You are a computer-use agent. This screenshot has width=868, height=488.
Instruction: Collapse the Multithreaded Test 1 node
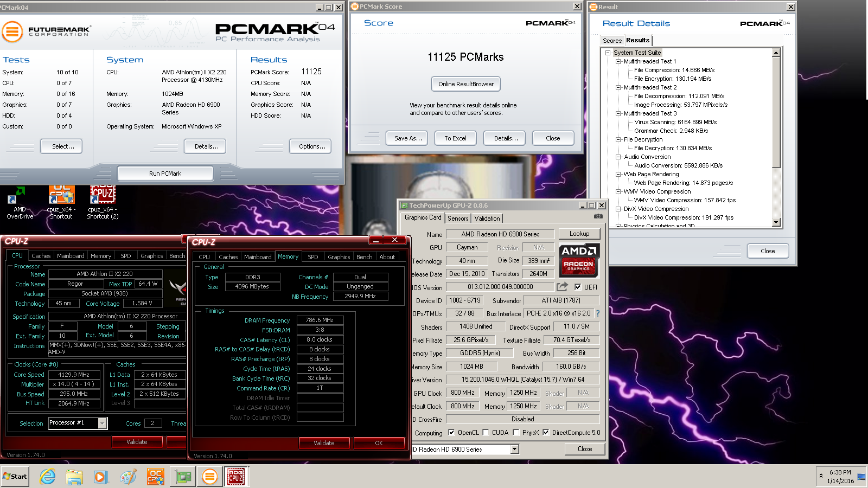pos(618,61)
